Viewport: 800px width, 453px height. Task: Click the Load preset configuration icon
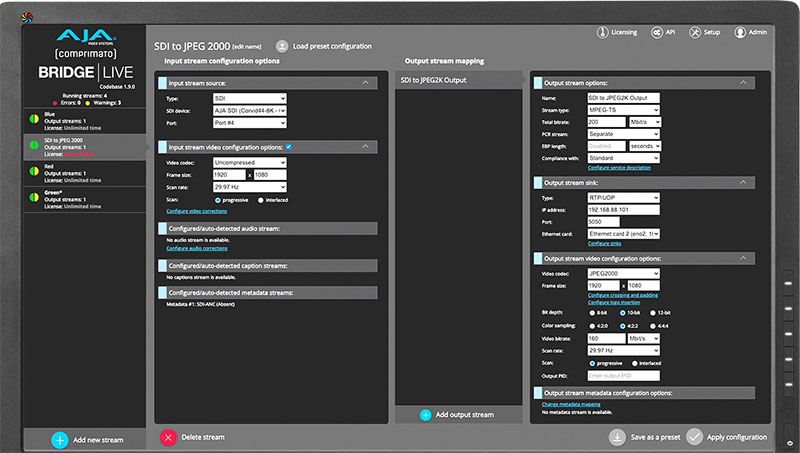[x=282, y=46]
